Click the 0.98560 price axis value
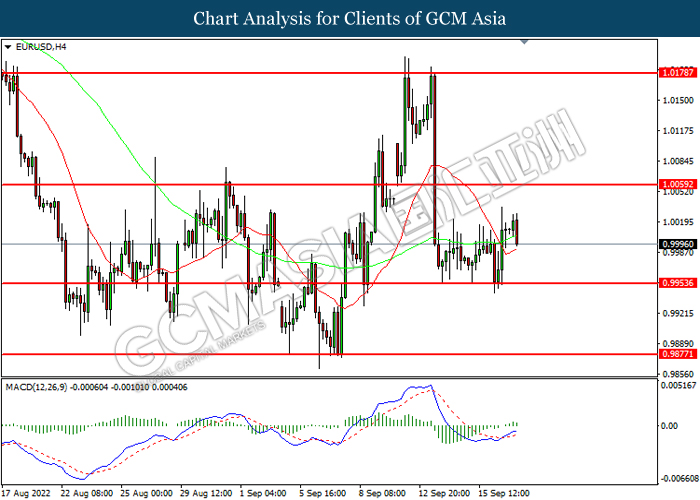The image size is (700, 500). click(x=678, y=374)
